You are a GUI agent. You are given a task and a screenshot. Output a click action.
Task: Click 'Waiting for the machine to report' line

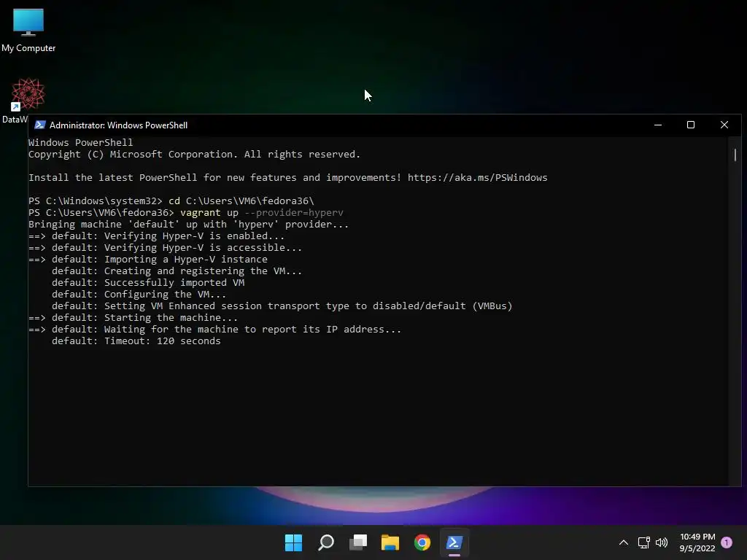pyautogui.click(x=215, y=329)
